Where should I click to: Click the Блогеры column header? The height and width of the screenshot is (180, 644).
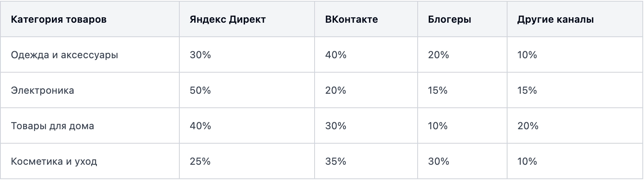[x=449, y=19]
